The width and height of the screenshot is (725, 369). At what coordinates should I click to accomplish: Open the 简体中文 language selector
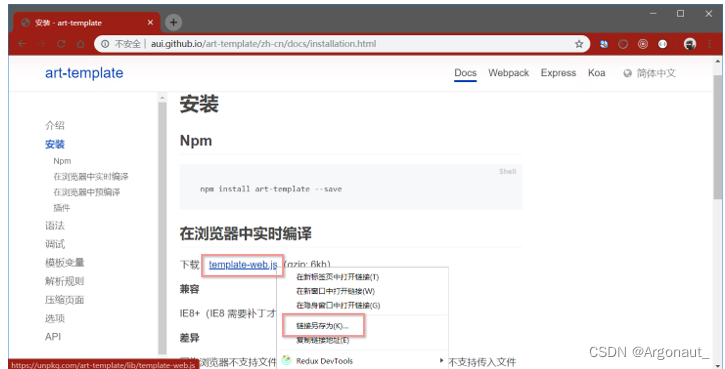click(x=649, y=73)
